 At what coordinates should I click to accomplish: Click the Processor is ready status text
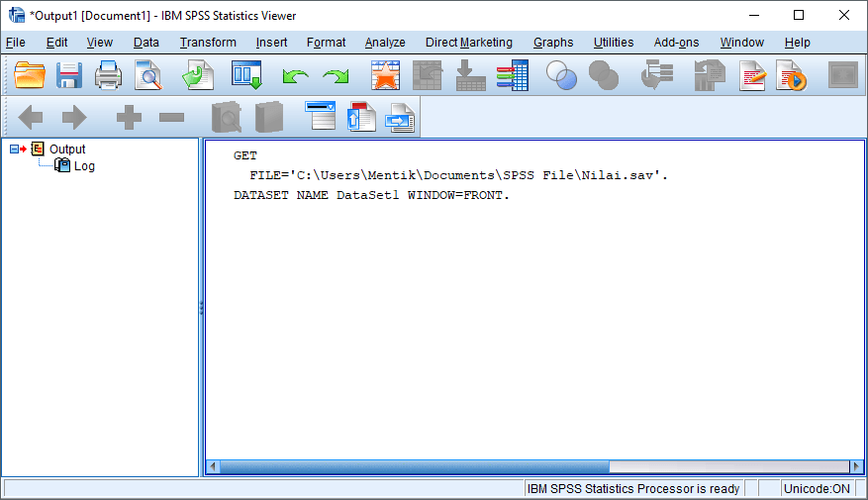coord(633,488)
